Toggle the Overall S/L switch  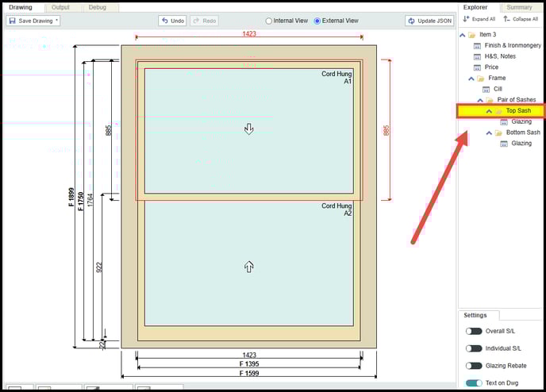[474, 331]
